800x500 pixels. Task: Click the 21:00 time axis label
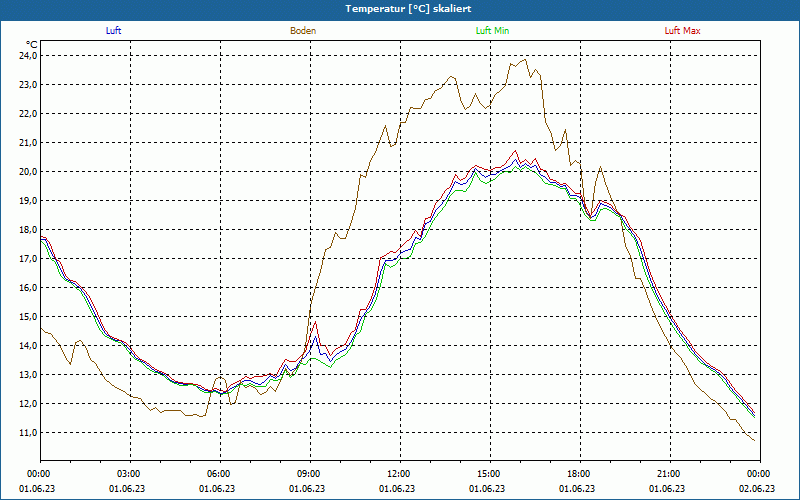click(670, 473)
